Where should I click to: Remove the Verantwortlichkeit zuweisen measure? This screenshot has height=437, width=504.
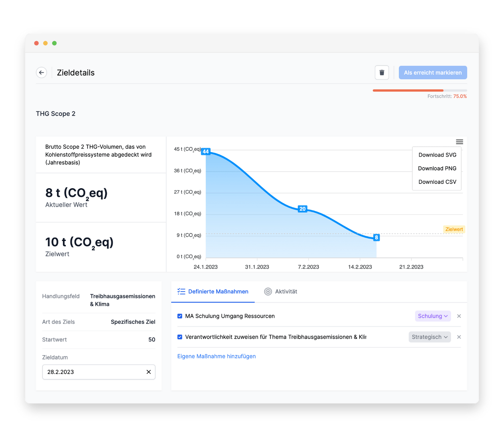point(459,337)
